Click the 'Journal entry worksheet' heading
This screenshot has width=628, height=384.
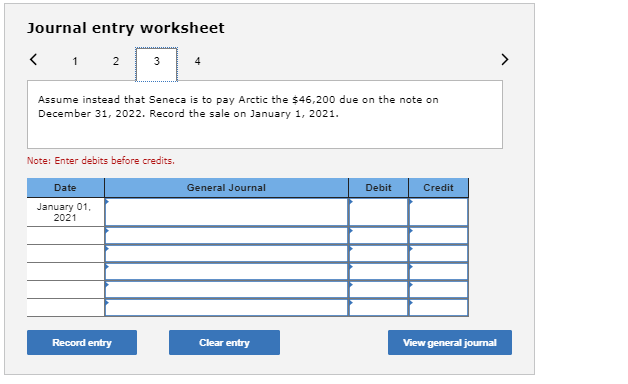coord(126,28)
